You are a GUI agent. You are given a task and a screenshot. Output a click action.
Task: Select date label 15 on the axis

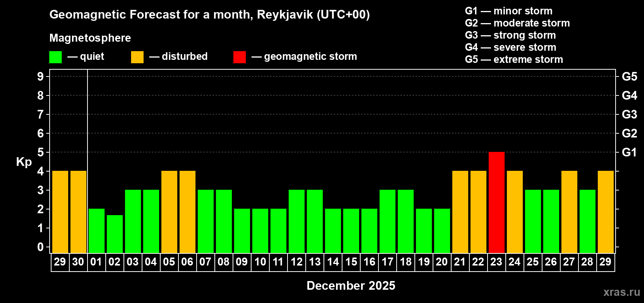[351, 262]
